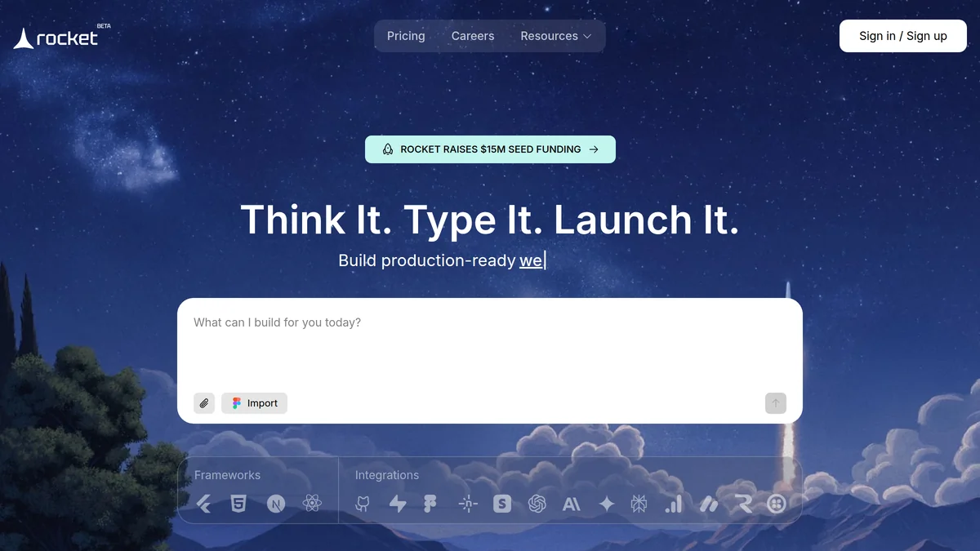Expand the Resources dropdown menu
This screenshot has height=551, width=980.
(x=555, y=36)
